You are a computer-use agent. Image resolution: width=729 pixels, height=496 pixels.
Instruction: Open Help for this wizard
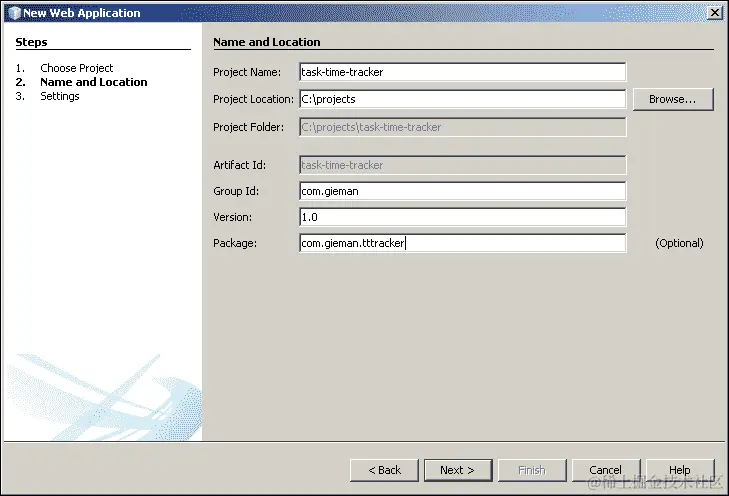click(680, 470)
